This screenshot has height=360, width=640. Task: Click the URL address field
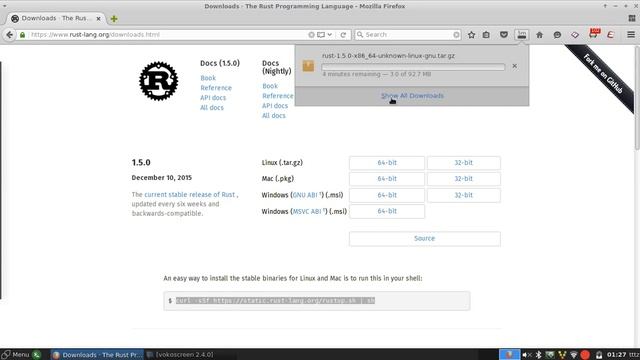tap(167, 35)
